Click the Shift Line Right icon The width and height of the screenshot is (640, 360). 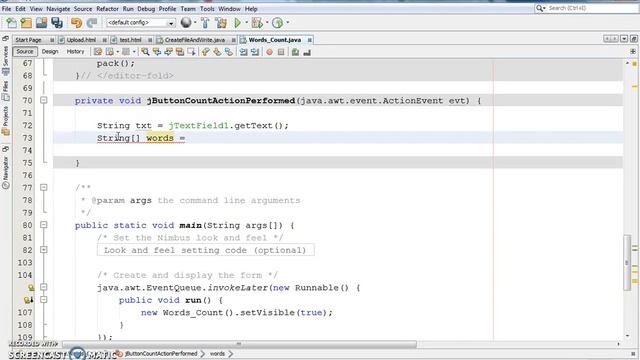[255, 52]
